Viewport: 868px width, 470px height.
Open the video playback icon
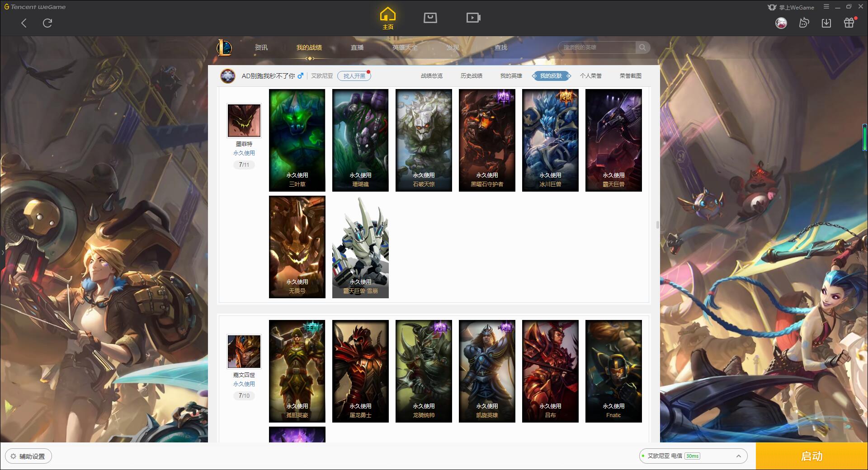[473, 18]
